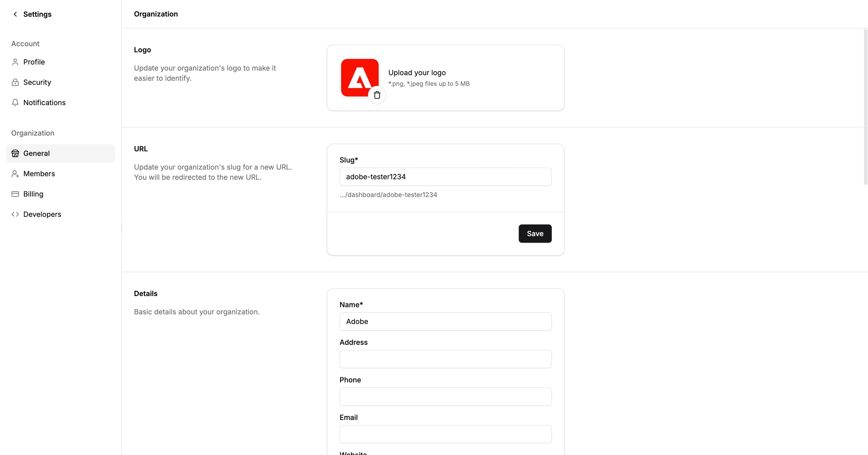Click the Developers code brackets icon
The image size is (868, 455).
click(15, 214)
